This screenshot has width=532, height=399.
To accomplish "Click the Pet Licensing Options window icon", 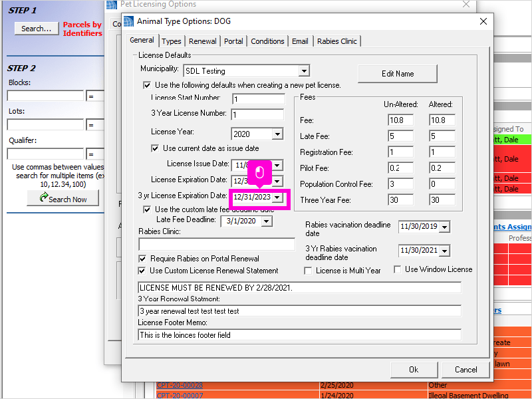I will [112, 5].
